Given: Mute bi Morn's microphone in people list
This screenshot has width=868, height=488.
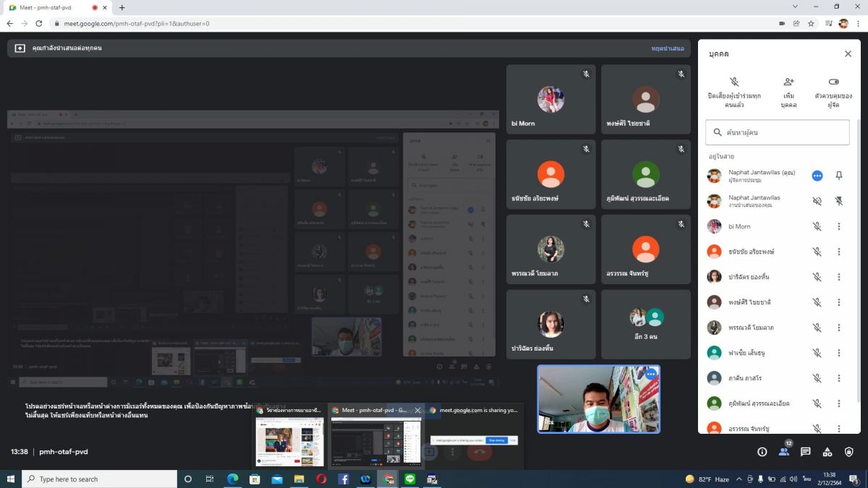Looking at the screenshot, I should (x=817, y=226).
